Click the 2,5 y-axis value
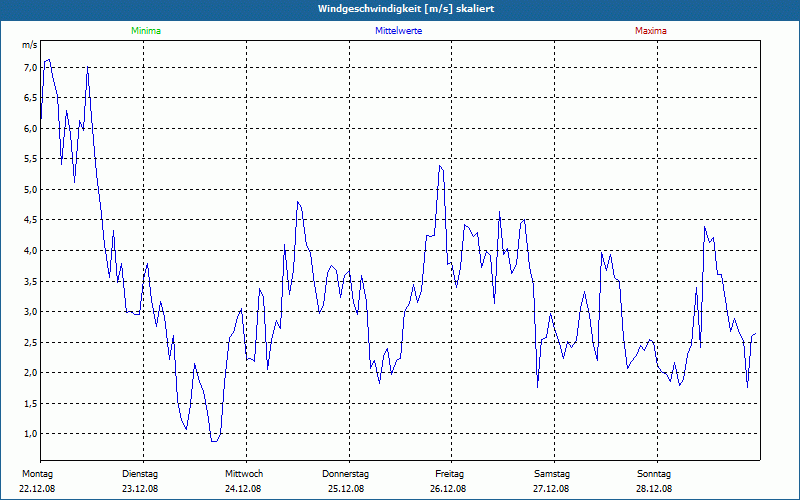The width and height of the screenshot is (800, 500). point(31,342)
